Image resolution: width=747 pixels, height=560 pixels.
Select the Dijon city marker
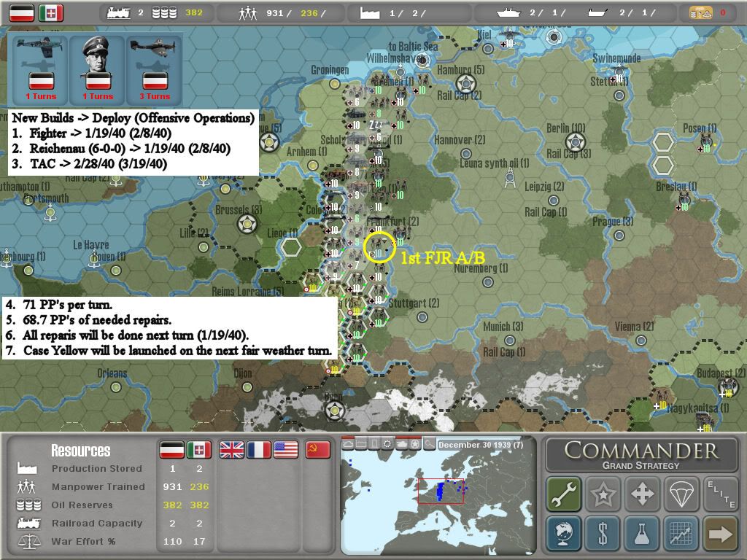[x=247, y=386]
